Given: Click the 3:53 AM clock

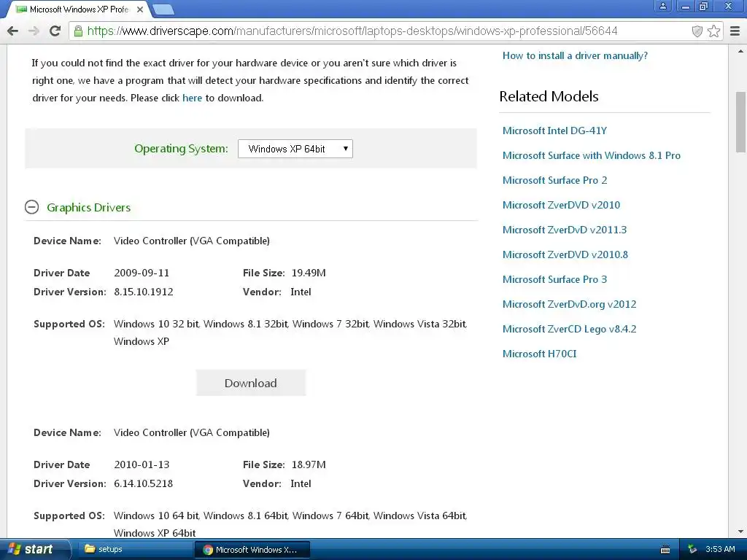Looking at the screenshot, I should coord(720,549).
